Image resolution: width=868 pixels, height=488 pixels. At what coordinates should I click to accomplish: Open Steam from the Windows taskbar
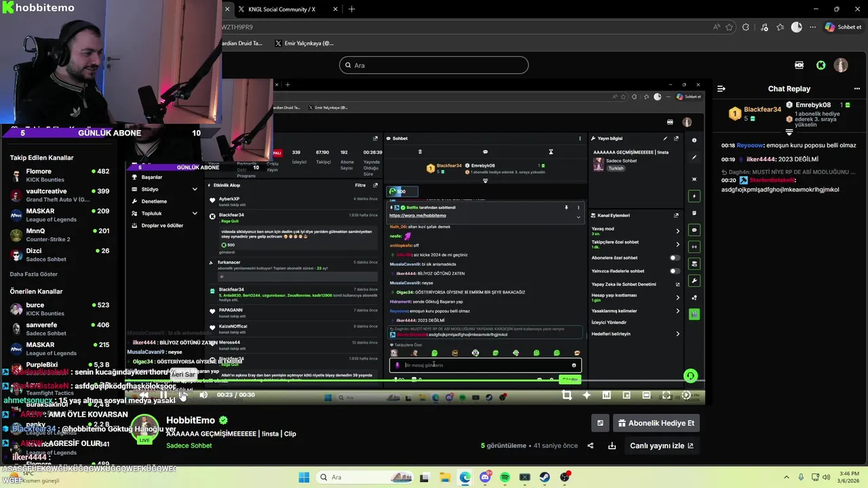coord(545,477)
